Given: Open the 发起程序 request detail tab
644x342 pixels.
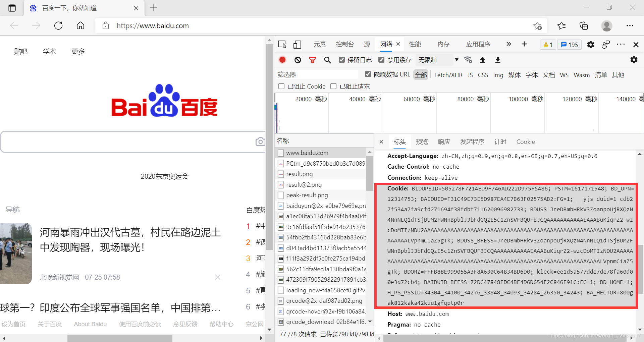Looking at the screenshot, I should click(x=472, y=142).
